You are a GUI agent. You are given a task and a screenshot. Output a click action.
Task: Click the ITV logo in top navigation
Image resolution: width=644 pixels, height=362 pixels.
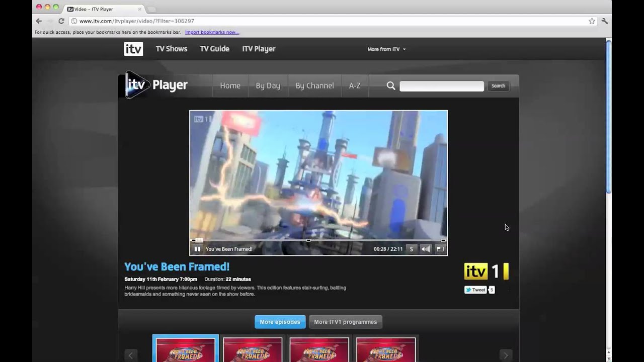(133, 49)
